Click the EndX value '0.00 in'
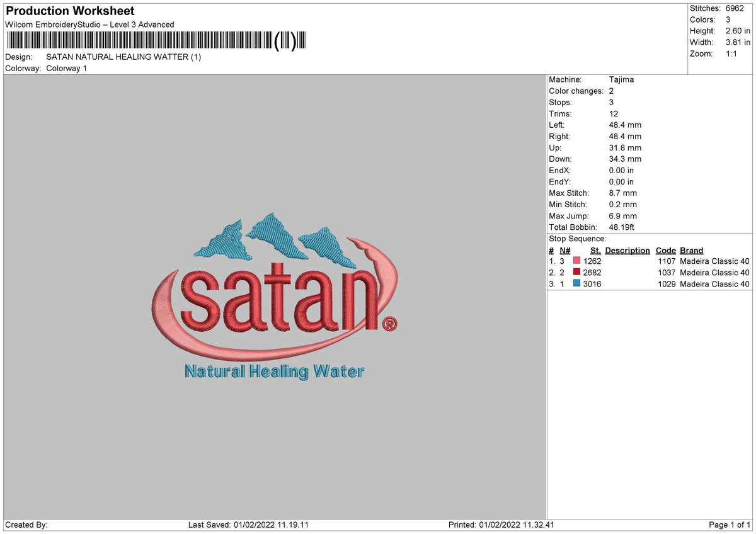Viewport: 756px width, 534px height. [x=622, y=171]
